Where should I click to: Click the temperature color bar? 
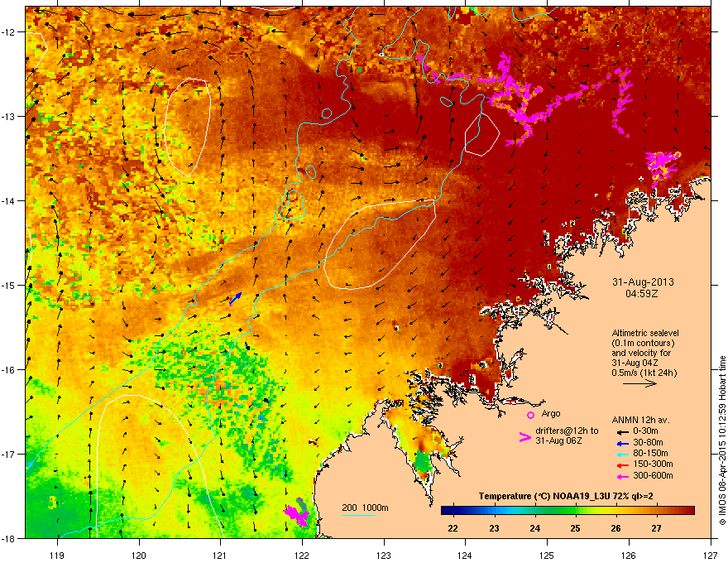(x=568, y=511)
